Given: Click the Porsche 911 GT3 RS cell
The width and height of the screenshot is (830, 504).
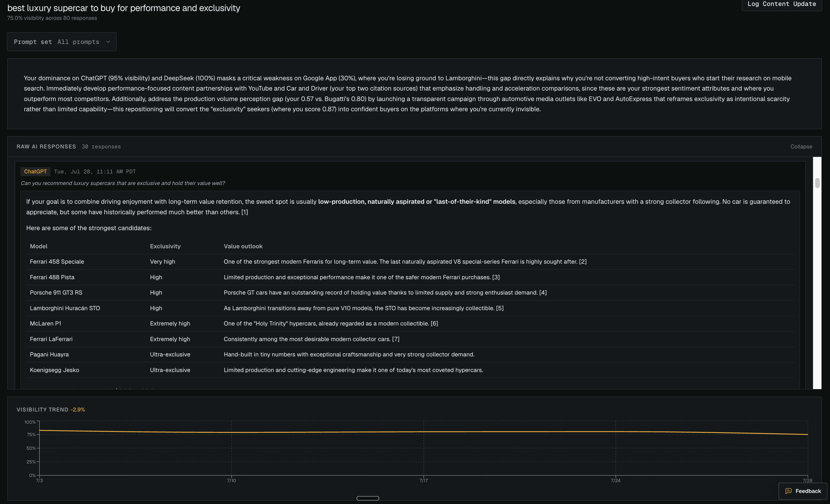Looking at the screenshot, I should pyautogui.click(x=56, y=293).
